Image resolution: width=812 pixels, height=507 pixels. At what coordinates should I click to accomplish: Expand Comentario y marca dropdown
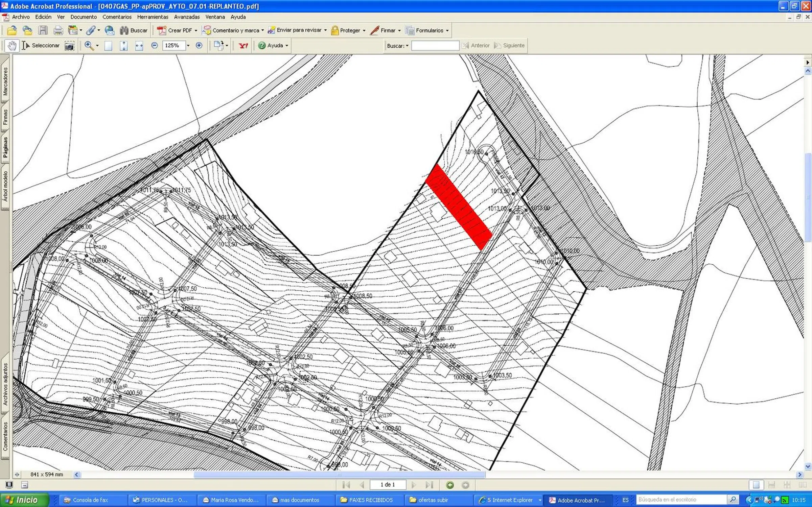click(x=262, y=30)
